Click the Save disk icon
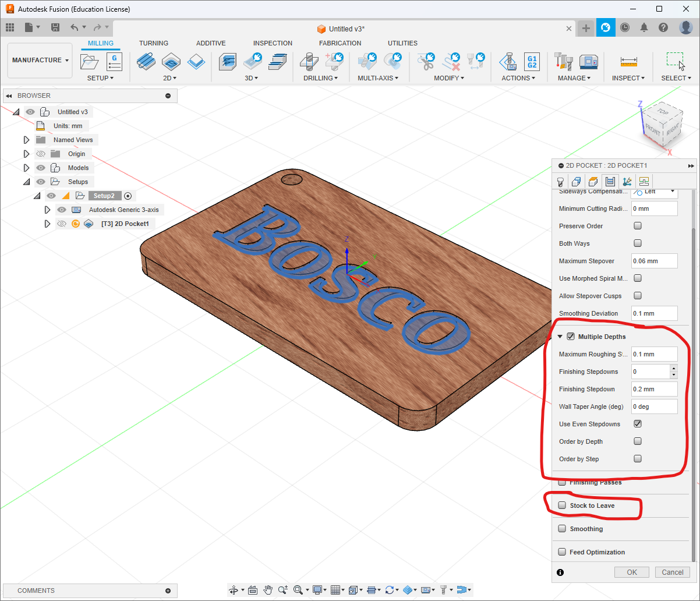This screenshot has height=601, width=700. click(x=55, y=27)
